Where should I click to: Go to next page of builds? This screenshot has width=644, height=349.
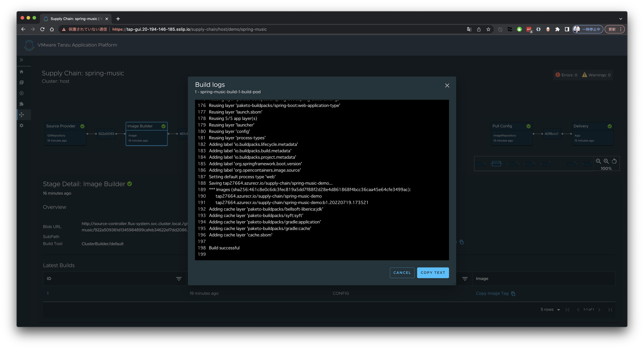[x=599, y=310]
